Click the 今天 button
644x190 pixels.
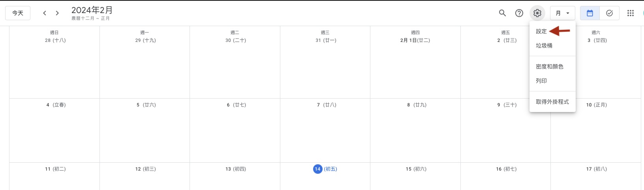18,13
